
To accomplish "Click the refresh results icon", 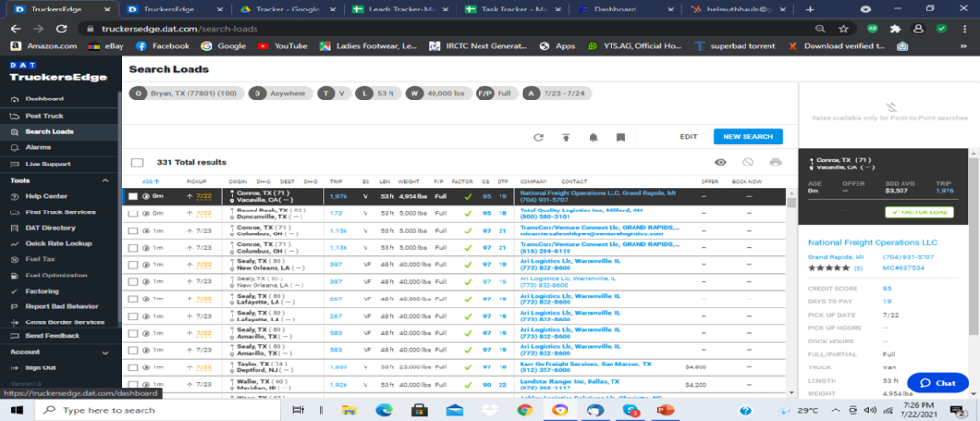I will click(x=538, y=137).
